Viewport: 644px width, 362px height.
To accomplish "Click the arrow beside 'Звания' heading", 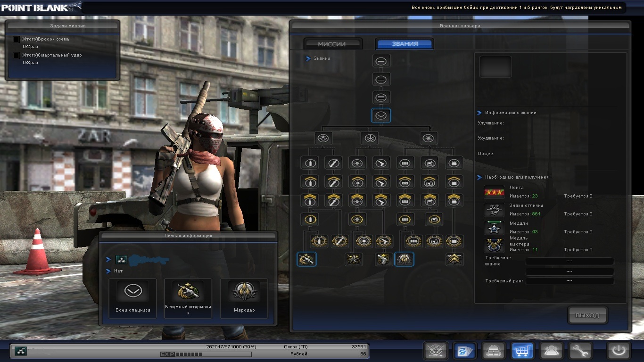I will [x=308, y=58].
